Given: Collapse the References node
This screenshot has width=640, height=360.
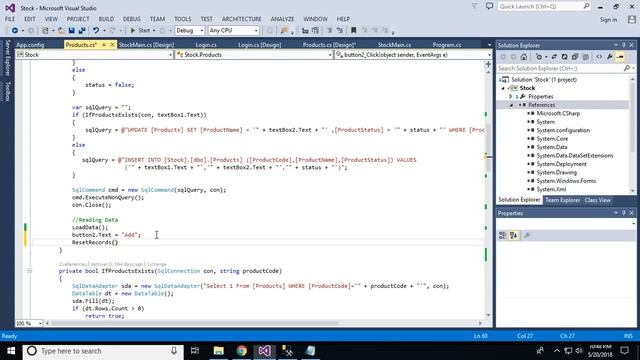Looking at the screenshot, I should coord(511,105).
